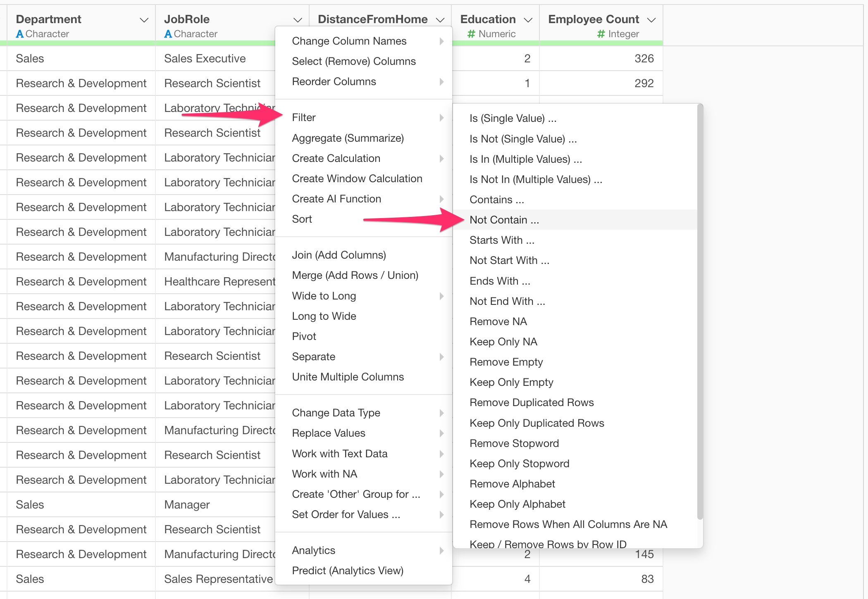The width and height of the screenshot is (868, 599).
Task: Select Not Contain filter option
Action: pos(504,220)
